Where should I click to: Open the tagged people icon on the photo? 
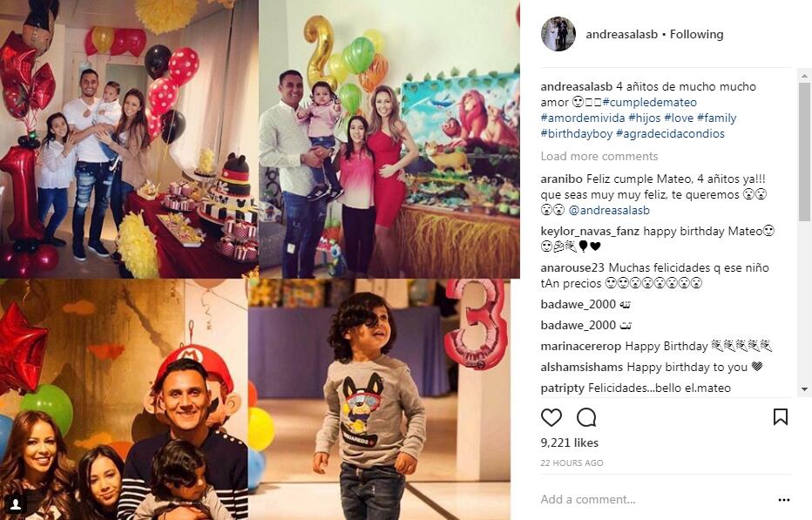(x=16, y=503)
